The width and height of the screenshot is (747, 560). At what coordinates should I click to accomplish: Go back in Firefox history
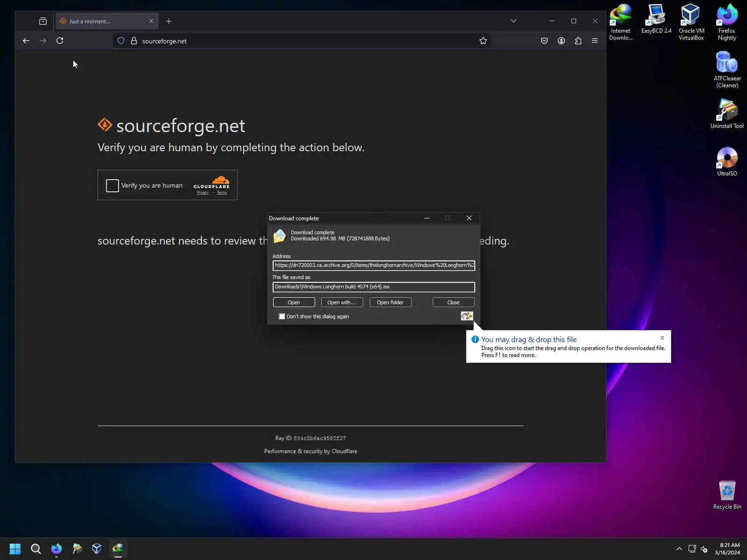coord(26,41)
